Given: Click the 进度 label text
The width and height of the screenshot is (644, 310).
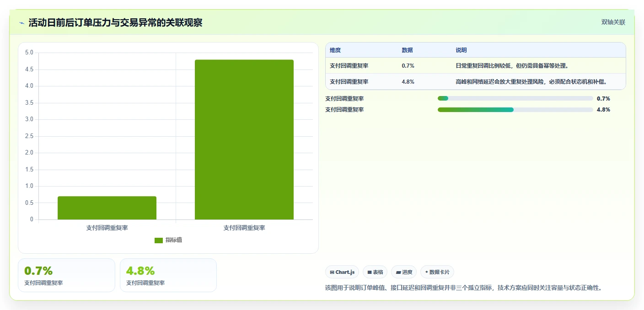Looking at the screenshot, I should pyautogui.click(x=407, y=272).
